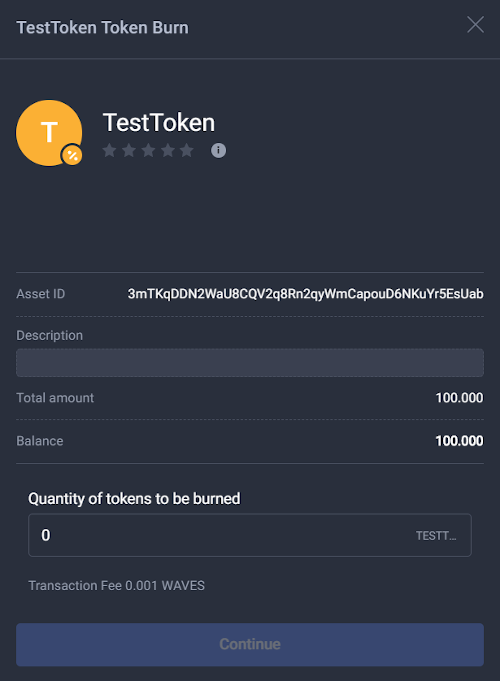Click the orange TestToken avatar logo

49,133
